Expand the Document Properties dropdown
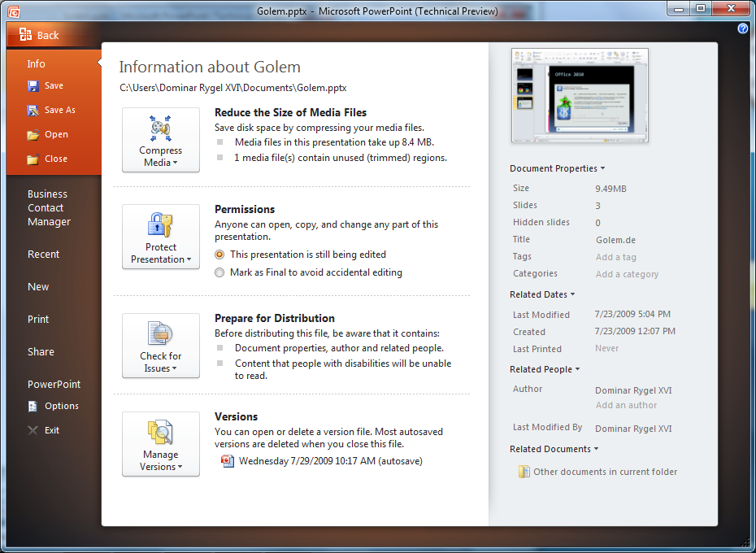Viewport: 756px width, 553px height. (x=557, y=168)
